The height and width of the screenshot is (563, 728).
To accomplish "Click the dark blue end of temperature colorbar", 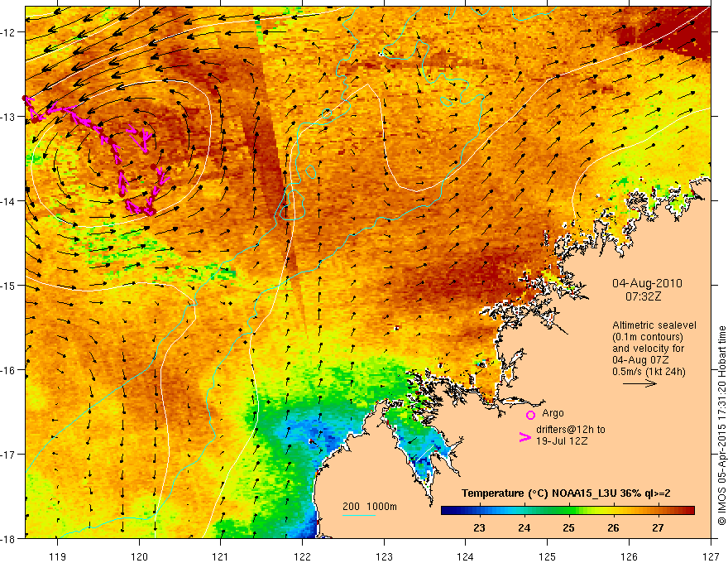I will tap(447, 511).
